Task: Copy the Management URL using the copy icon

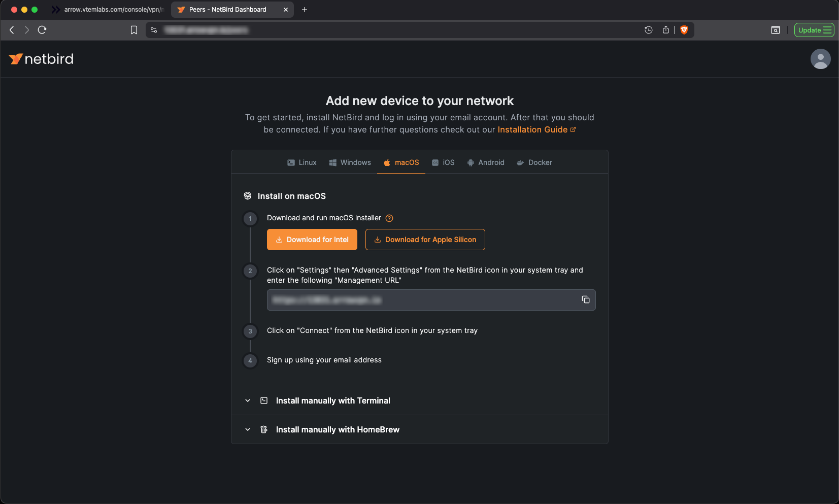Action: tap(585, 300)
